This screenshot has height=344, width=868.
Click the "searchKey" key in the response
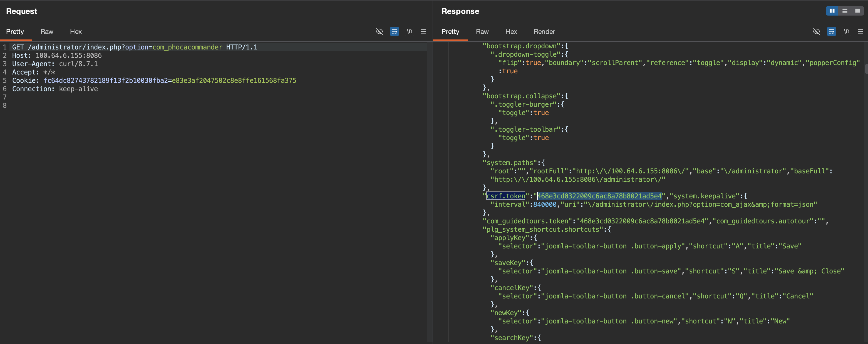pos(512,338)
